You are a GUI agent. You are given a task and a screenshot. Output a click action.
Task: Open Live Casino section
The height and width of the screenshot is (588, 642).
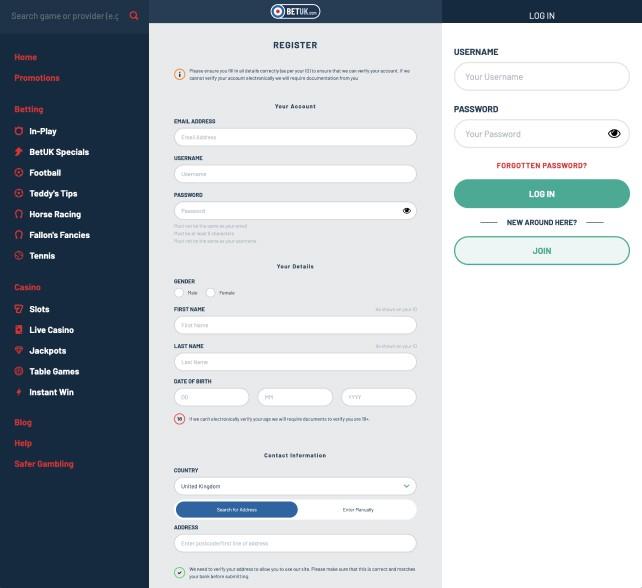[52, 330]
